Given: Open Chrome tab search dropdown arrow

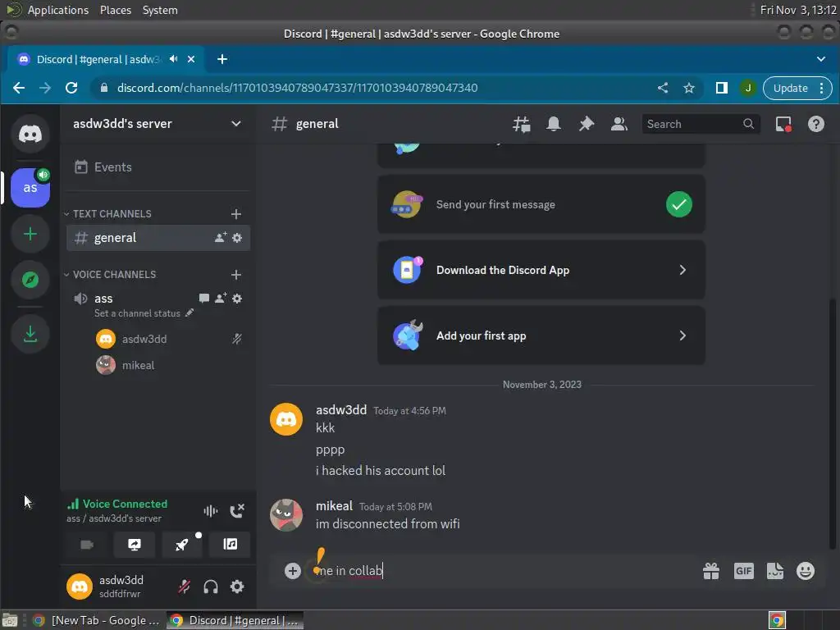Looking at the screenshot, I should (x=820, y=59).
